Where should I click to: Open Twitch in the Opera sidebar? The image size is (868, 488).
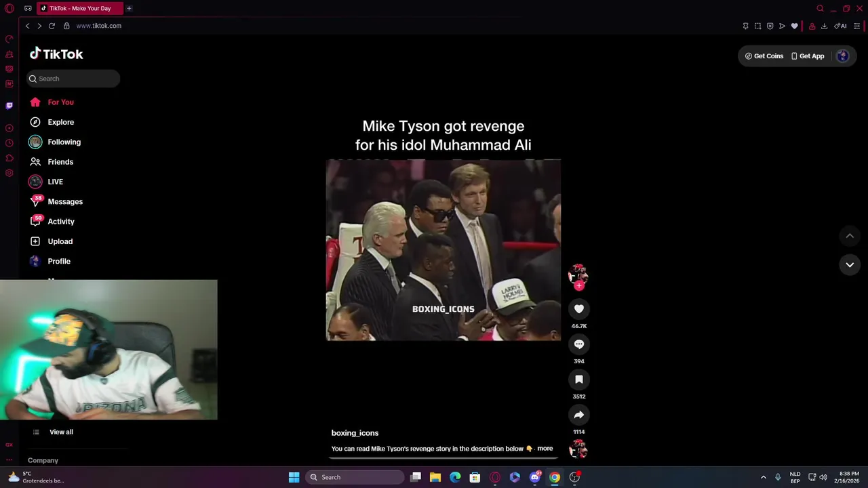click(x=9, y=106)
